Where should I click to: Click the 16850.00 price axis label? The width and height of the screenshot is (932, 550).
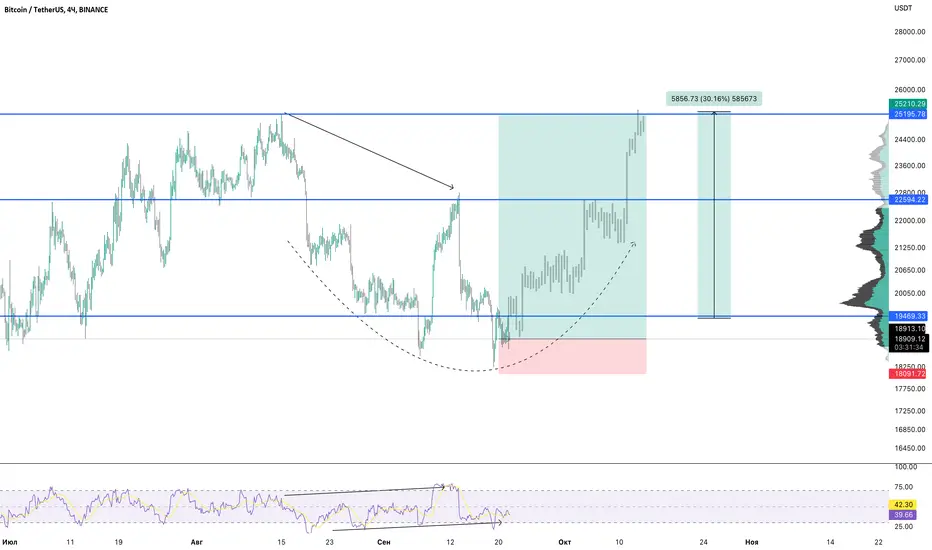coord(909,429)
